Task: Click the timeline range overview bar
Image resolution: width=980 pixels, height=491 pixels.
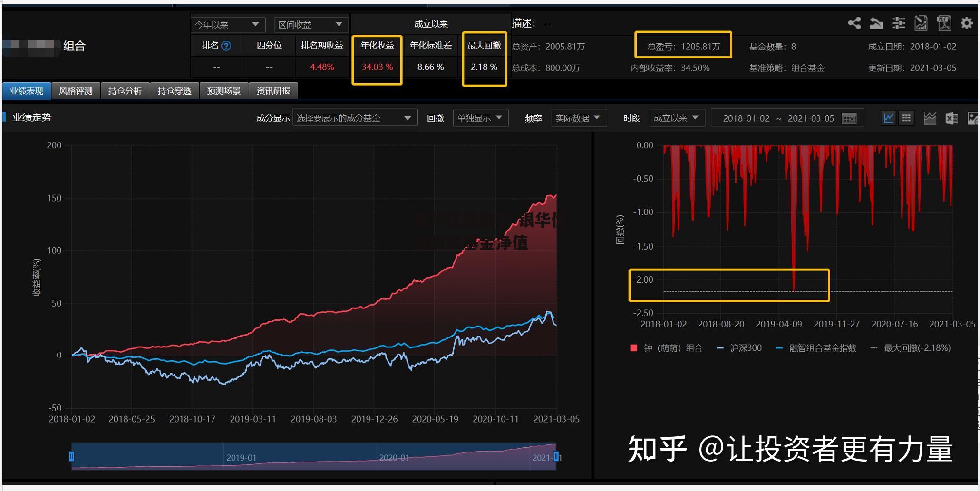Action: [314, 456]
